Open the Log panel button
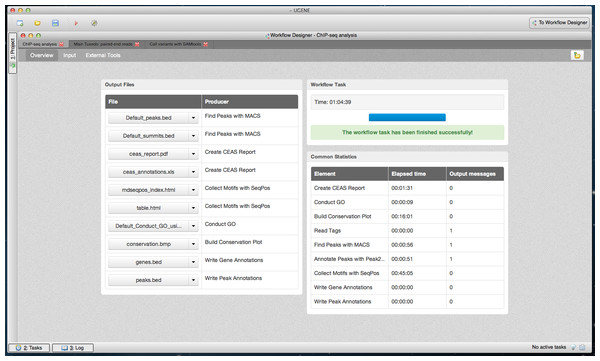Viewport: 600px width, 361px height. (x=73, y=348)
